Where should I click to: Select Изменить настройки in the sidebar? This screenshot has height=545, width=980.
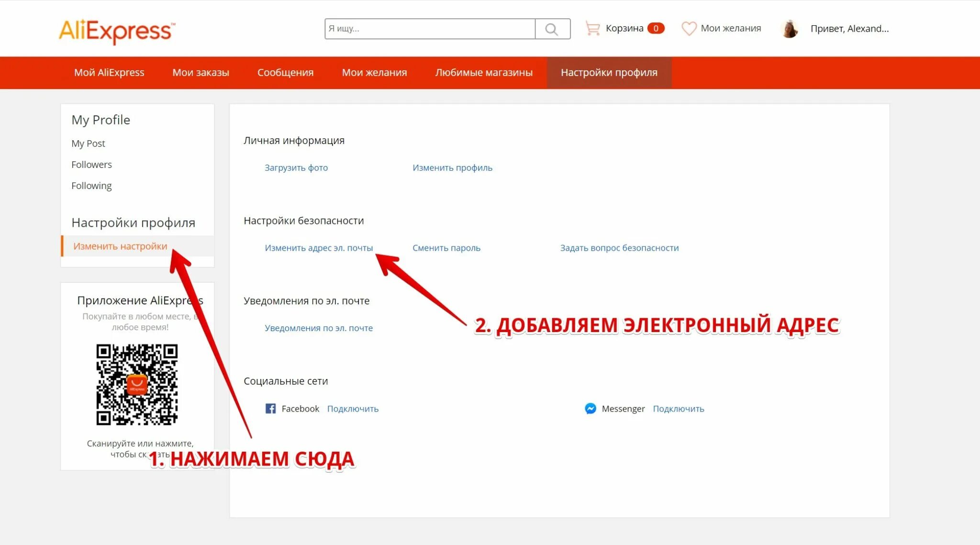click(x=120, y=246)
